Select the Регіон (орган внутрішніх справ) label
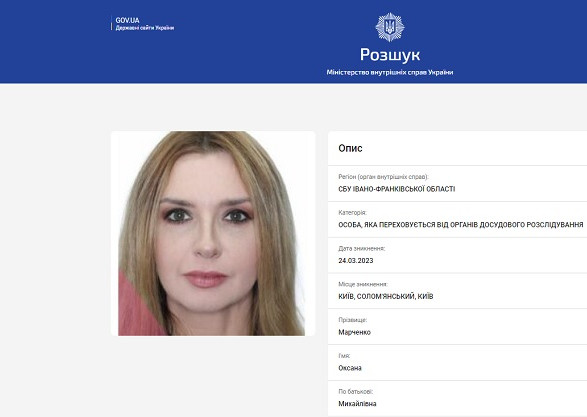The image size is (587, 417). pyautogui.click(x=383, y=177)
